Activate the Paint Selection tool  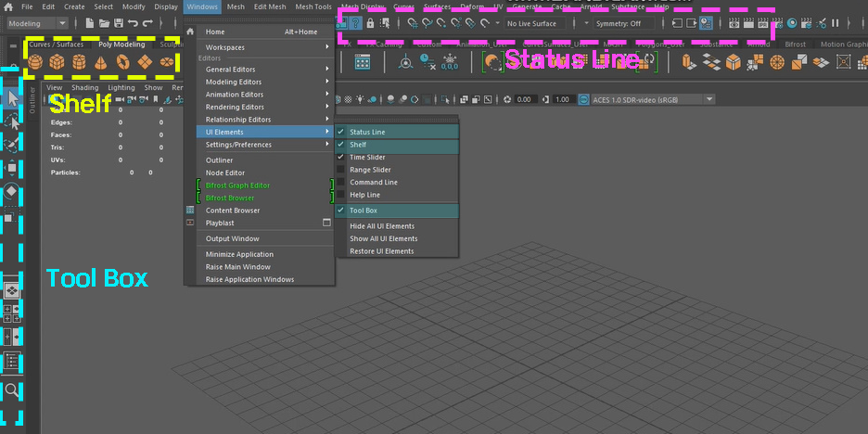coord(12,145)
